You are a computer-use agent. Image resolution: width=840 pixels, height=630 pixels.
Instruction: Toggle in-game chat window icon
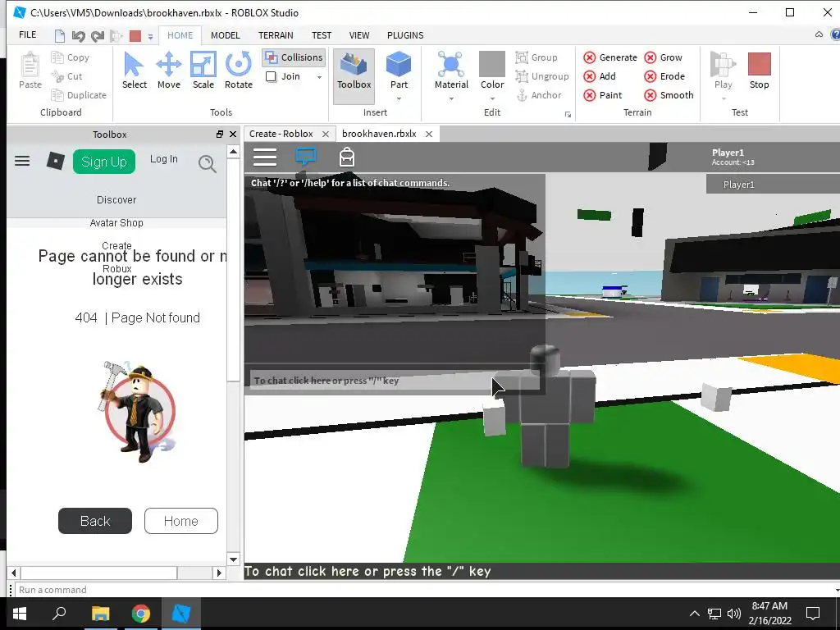coord(306,157)
